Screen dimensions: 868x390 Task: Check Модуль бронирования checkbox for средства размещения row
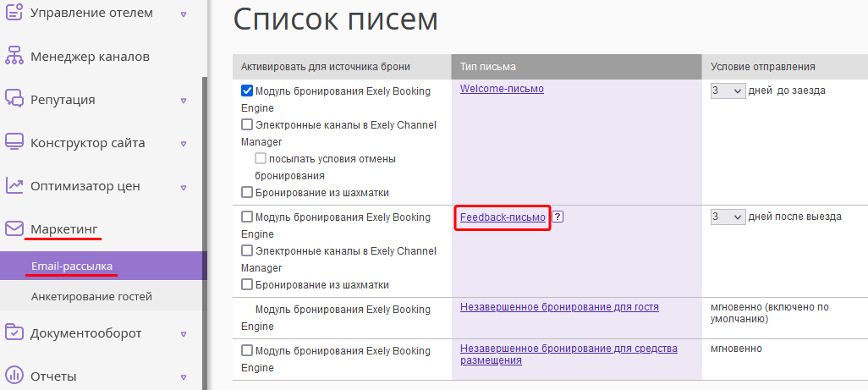pos(247,351)
